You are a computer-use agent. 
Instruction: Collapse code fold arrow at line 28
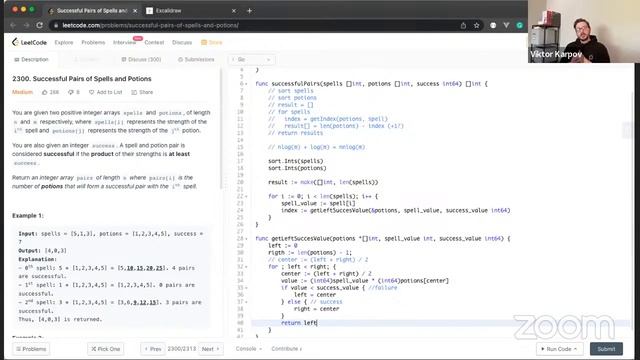[x=246, y=238]
